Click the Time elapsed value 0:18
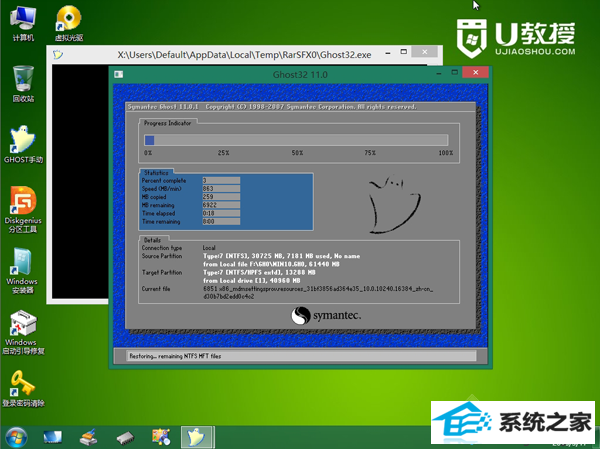This screenshot has height=449, width=600. click(x=221, y=213)
